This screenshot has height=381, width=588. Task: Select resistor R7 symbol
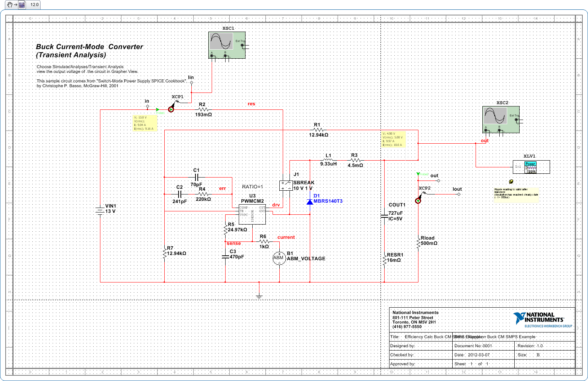[164, 253]
